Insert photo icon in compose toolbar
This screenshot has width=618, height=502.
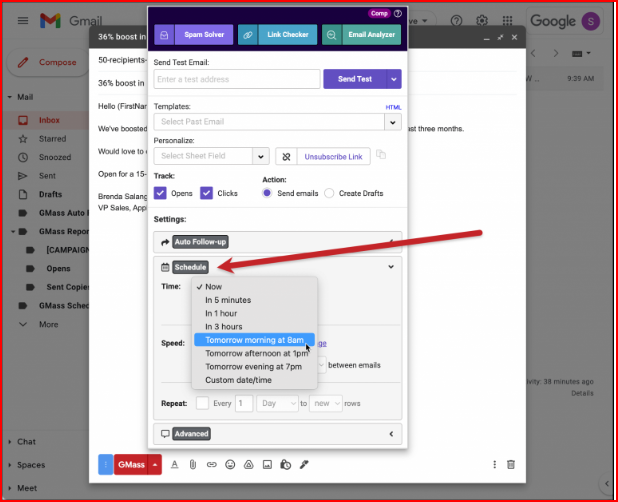267,465
